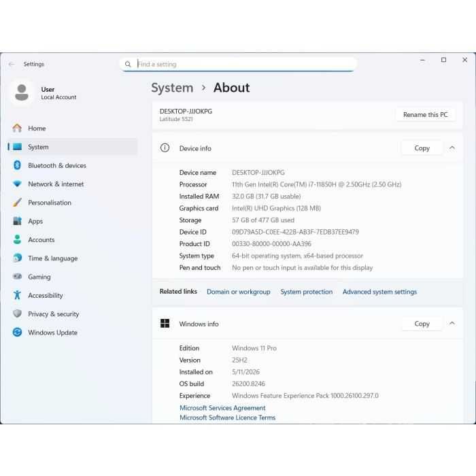Collapse the Device info section chevron
The height and width of the screenshot is (476, 476).
pos(452,148)
